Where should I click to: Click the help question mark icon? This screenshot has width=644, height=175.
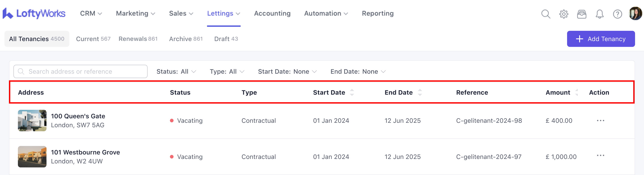(617, 14)
